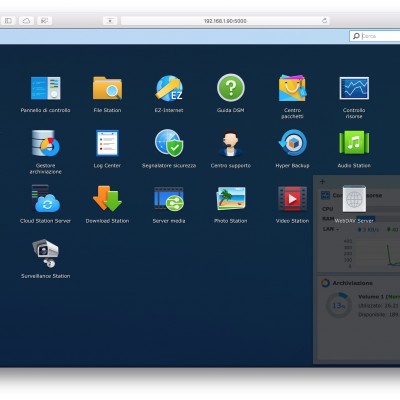Open Controllo risorse monitor
Viewport: 400px width, 400px height.
point(354,88)
